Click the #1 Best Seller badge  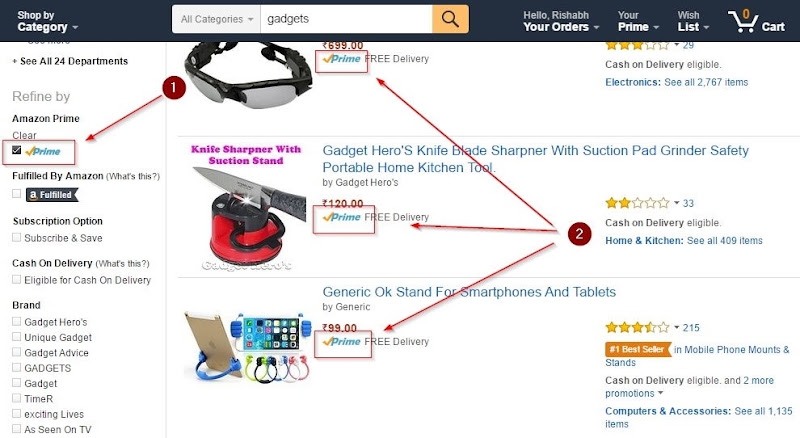(x=638, y=349)
